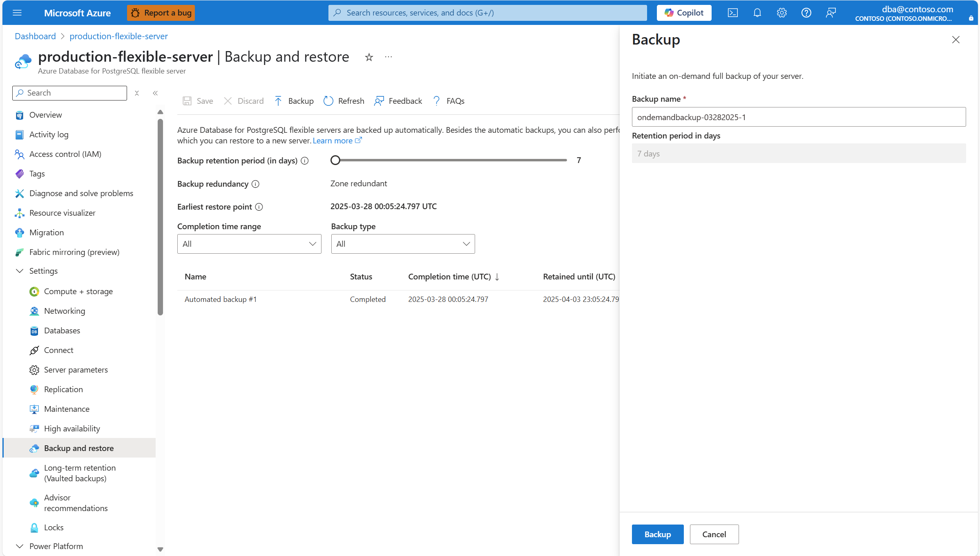Open Server parameters in the sidebar
The image size is (980, 556).
76,370
